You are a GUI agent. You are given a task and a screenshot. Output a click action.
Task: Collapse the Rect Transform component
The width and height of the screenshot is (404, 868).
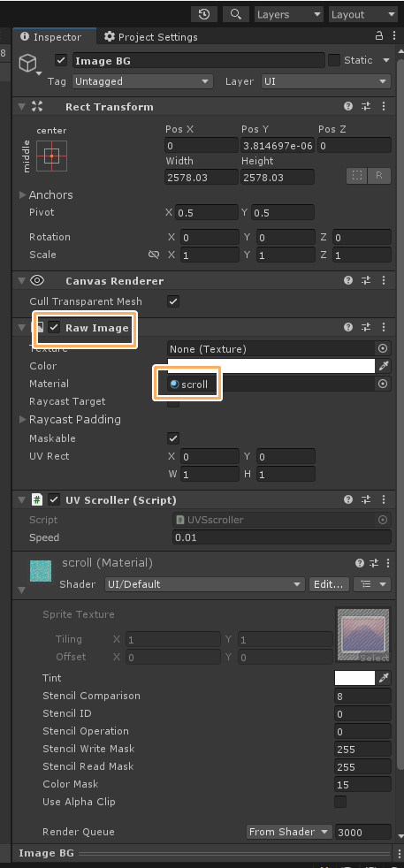[21, 106]
